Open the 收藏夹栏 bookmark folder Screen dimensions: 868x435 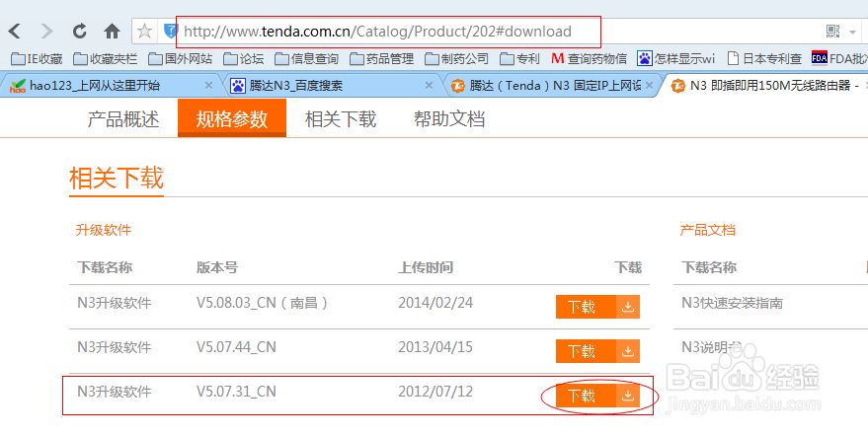107,58
